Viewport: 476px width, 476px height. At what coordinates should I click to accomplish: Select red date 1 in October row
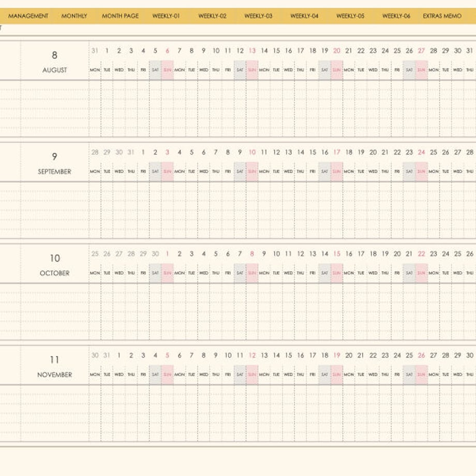point(167,254)
